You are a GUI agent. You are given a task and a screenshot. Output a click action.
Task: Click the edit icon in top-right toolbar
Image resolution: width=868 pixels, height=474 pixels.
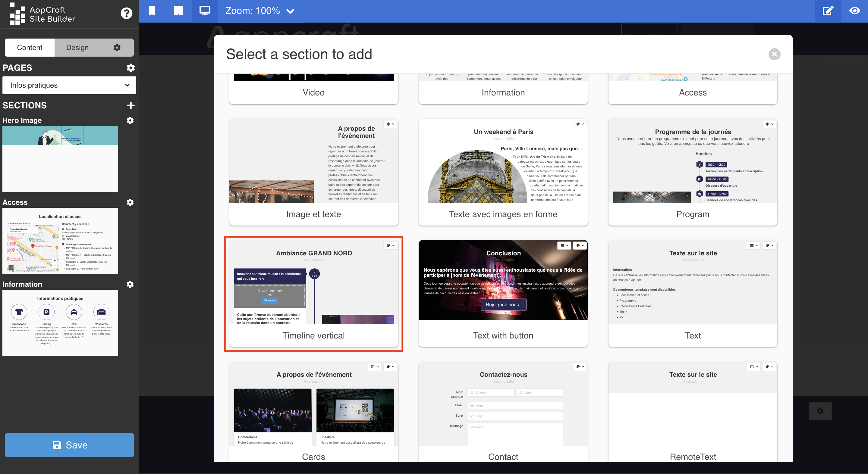tap(828, 11)
